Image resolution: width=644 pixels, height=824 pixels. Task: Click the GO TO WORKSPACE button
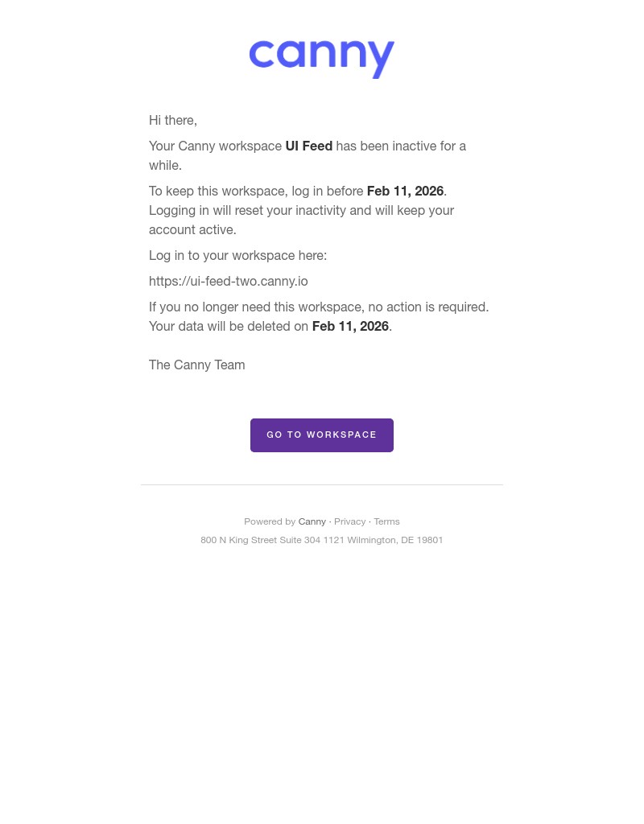[322, 435]
